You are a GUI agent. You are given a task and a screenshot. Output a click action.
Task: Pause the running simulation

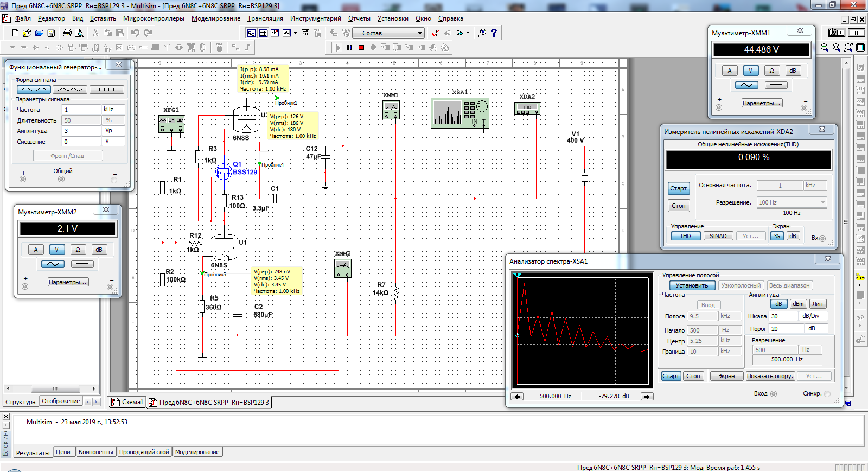pyautogui.click(x=349, y=47)
